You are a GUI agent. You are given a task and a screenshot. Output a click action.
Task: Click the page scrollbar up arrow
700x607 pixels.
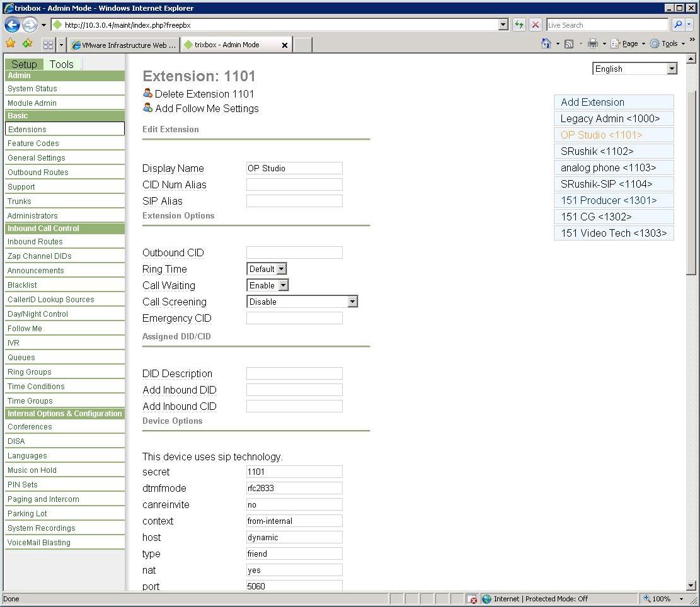[x=691, y=59]
